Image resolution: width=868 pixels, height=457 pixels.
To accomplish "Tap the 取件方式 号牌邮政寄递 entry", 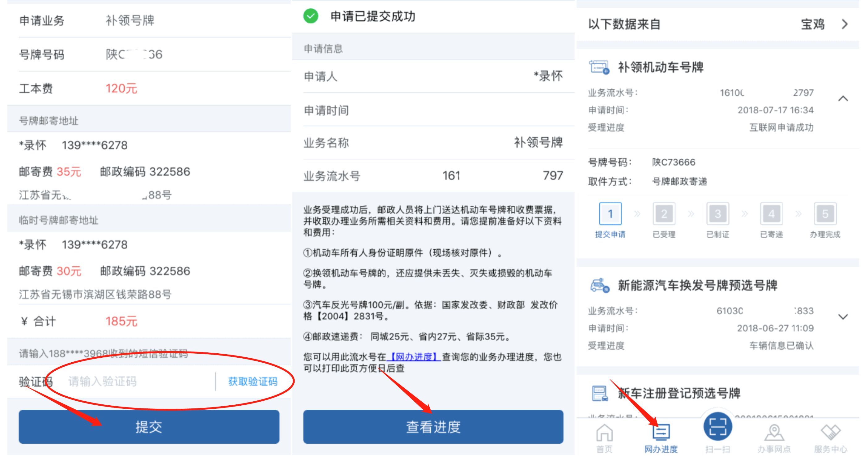I will coord(647,181).
